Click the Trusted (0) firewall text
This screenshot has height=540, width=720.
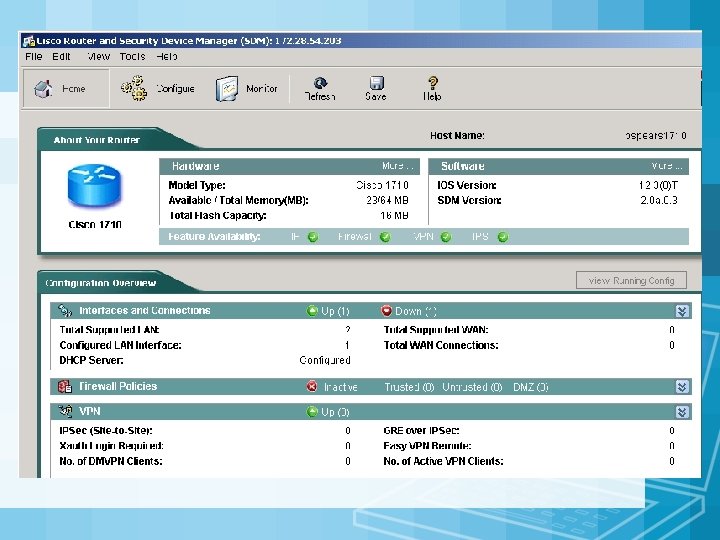click(409, 387)
